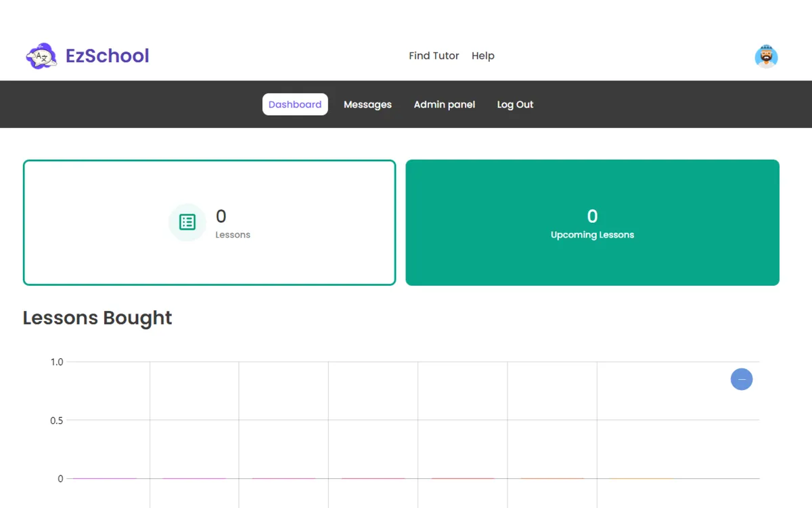Click the 'Upcoming Lessons' label text
The image size is (812, 508).
(x=592, y=235)
